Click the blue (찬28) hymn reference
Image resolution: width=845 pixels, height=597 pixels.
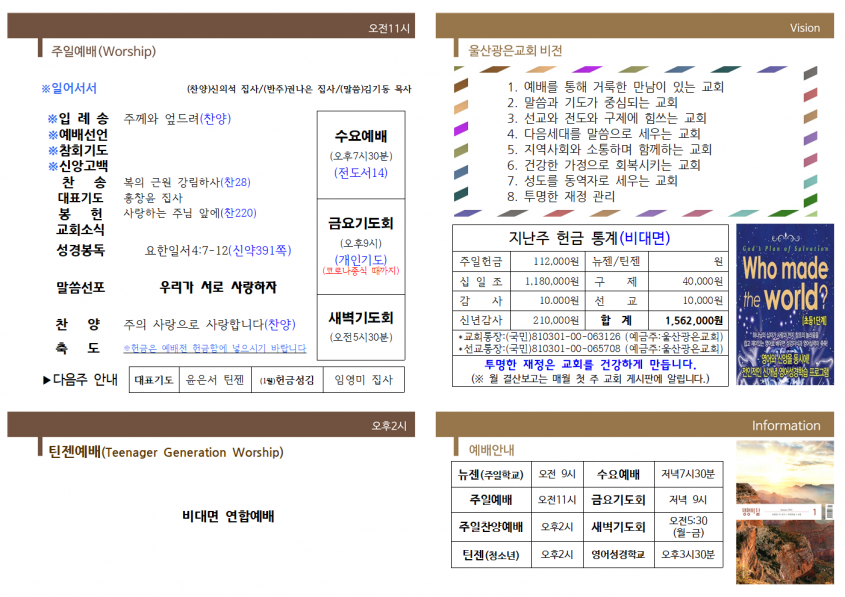tap(236, 182)
